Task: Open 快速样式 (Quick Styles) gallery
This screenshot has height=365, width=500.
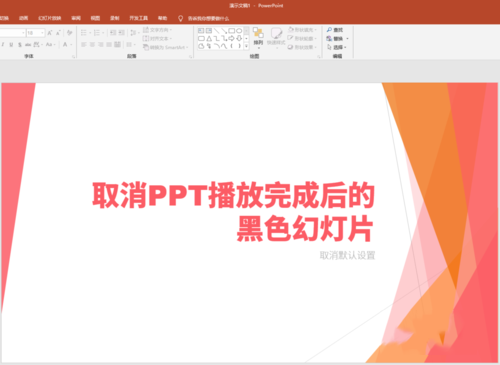Action: click(277, 38)
